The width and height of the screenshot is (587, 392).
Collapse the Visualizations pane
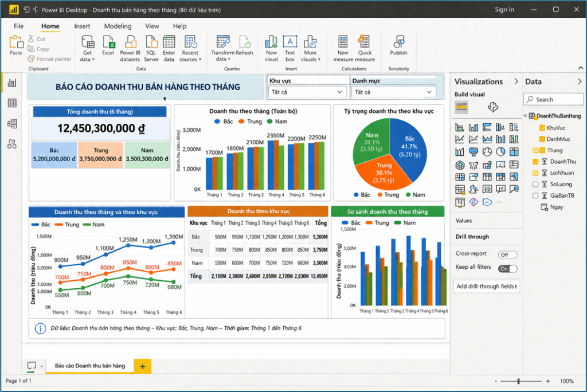coord(516,81)
